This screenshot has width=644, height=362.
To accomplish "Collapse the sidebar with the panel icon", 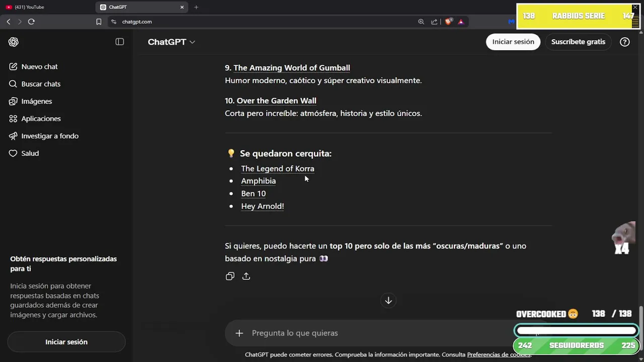I will [120, 42].
